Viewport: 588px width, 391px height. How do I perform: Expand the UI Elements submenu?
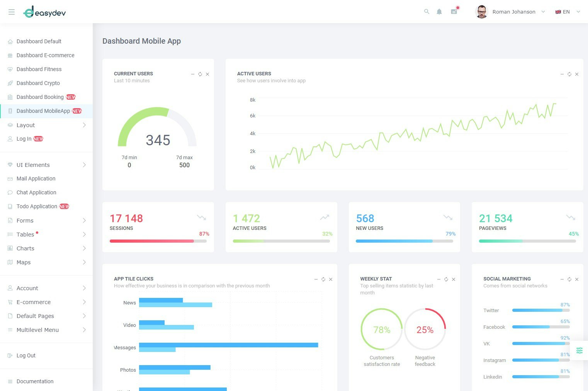(46, 165)
